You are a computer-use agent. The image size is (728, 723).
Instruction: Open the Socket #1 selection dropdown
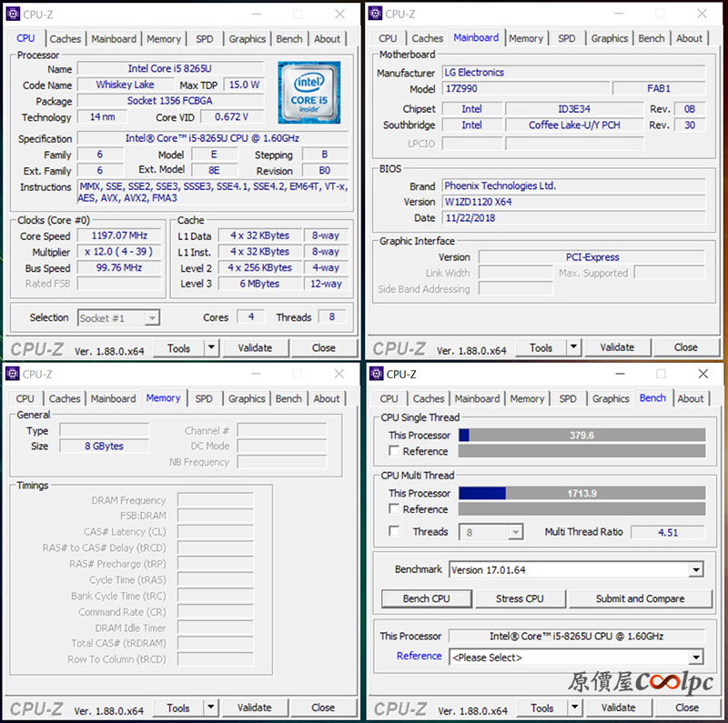point(119,318)
